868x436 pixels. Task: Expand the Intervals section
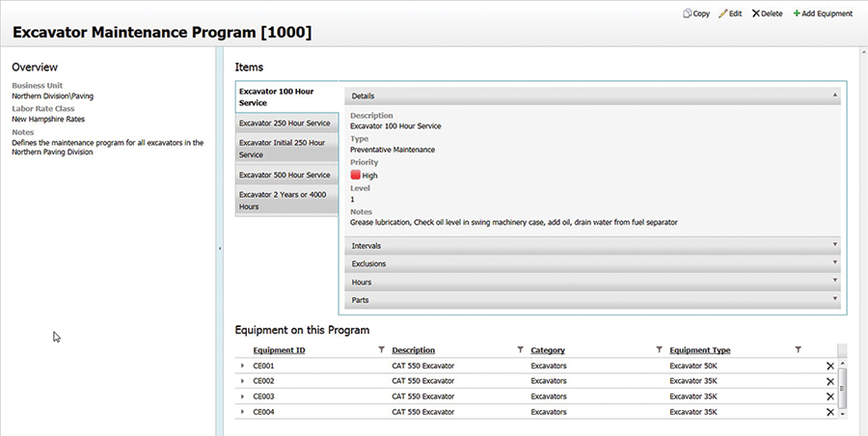pos(592,245)
